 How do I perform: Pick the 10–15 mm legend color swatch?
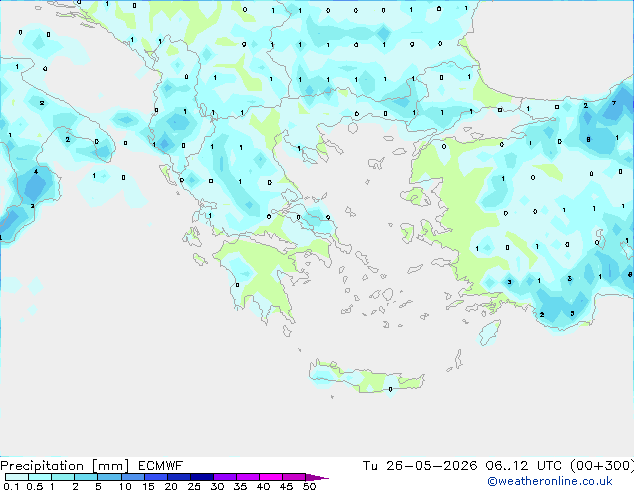tap(132, 477)
